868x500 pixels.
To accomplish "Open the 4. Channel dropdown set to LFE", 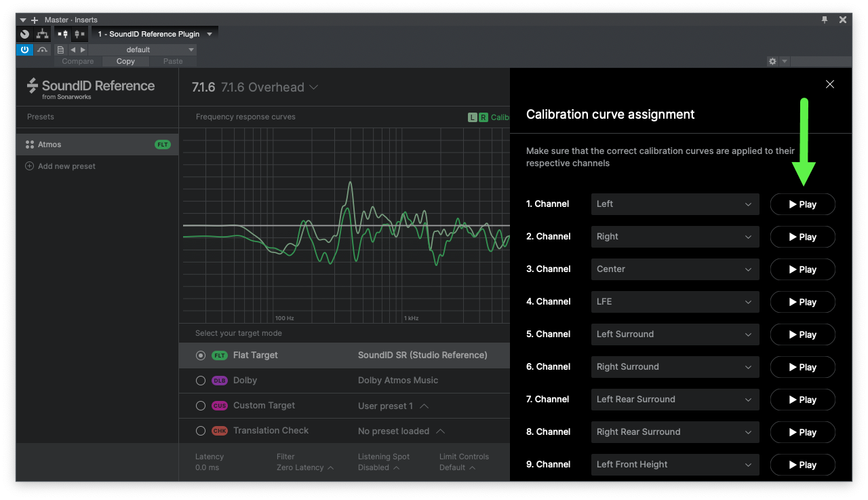I will [675, 302].
